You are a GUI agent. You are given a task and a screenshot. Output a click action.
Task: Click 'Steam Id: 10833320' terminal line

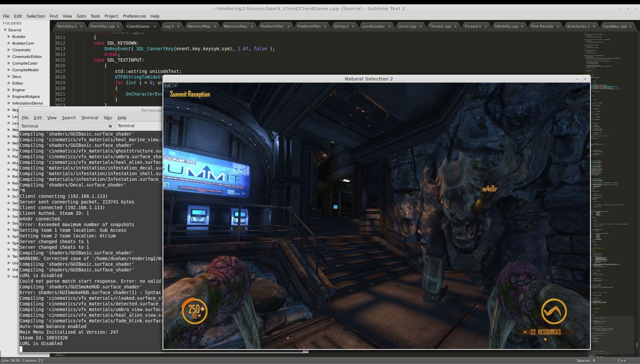point(44,338)
